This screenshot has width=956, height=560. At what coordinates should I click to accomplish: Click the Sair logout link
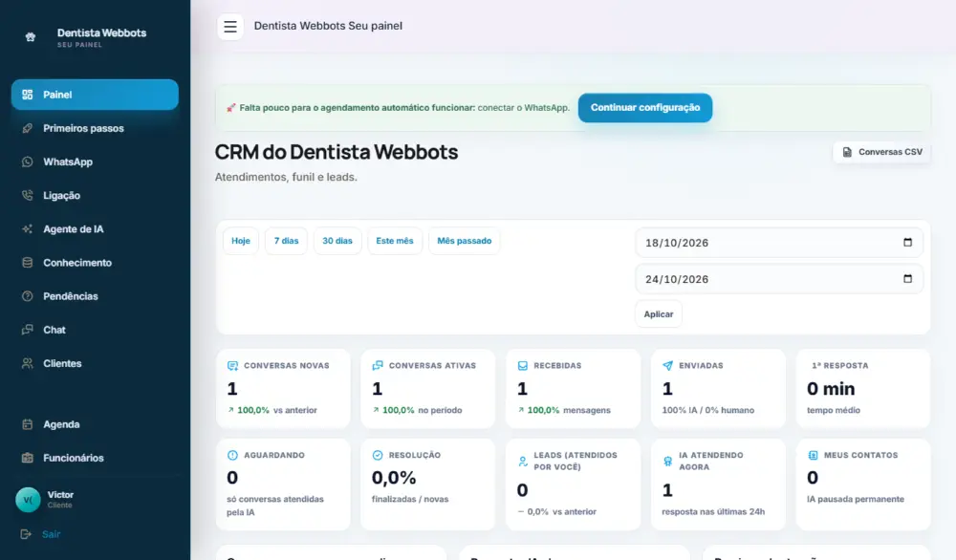(x=52, y=534)
